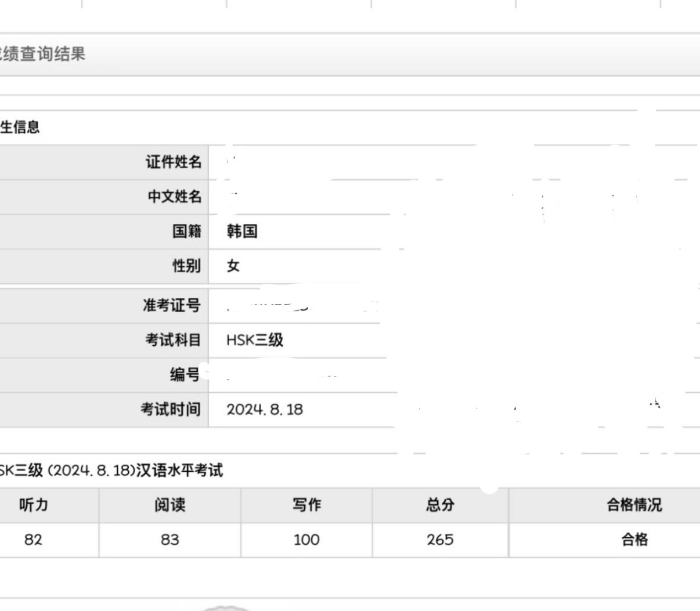The image size is (700, 611).
Task: Click the 编号 row label
Action: 185,375
